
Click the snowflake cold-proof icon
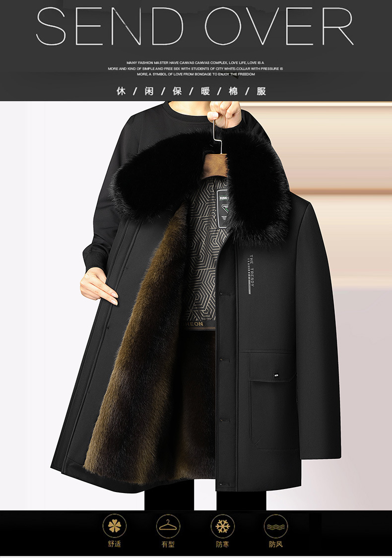(222, 526)
